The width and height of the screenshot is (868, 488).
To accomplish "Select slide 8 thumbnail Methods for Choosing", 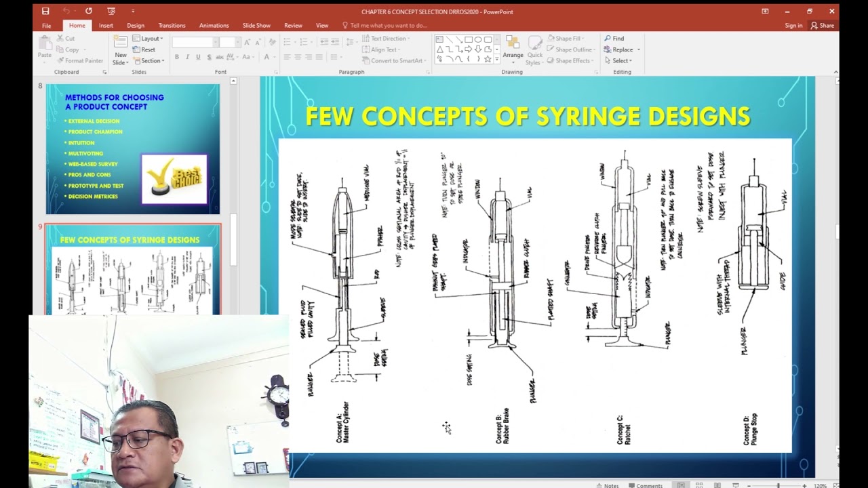I will [133, 149].
